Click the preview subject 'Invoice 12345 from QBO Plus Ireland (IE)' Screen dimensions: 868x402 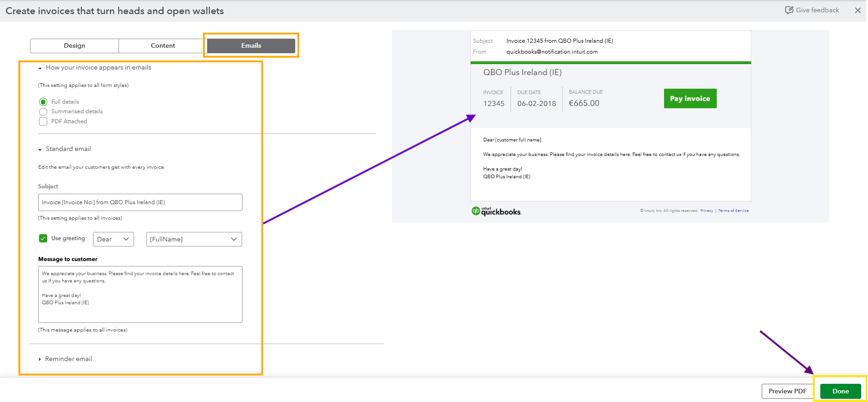click(560, 41)
